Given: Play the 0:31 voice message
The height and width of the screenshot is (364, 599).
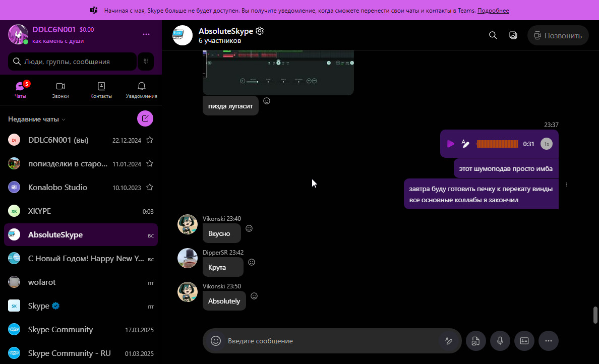Looking at the screenshot, I should [451, 144].
